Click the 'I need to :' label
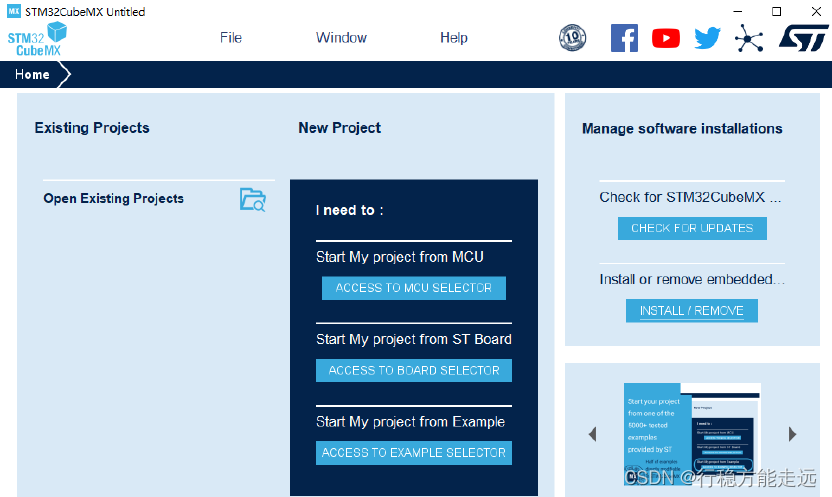This screenshot has width=832, height=497. (x=349, y=211)
